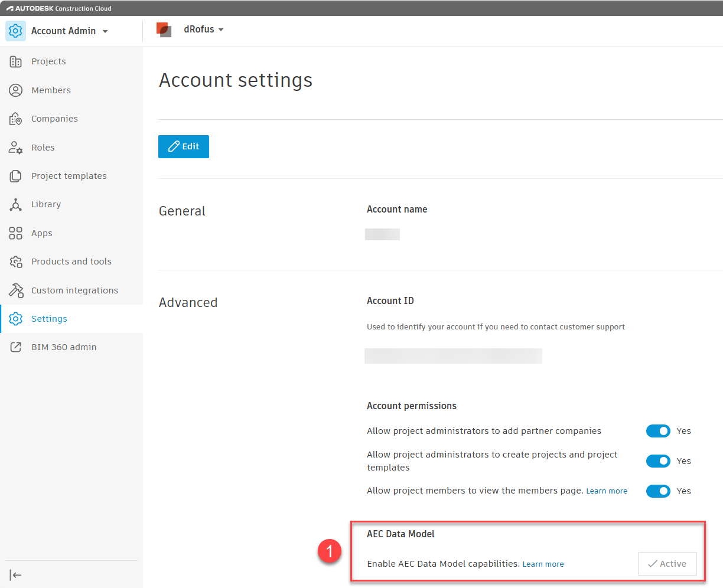Open Learn more link for members page permission
The height and width of the screenshot is (588, 723).
[607, 491]
